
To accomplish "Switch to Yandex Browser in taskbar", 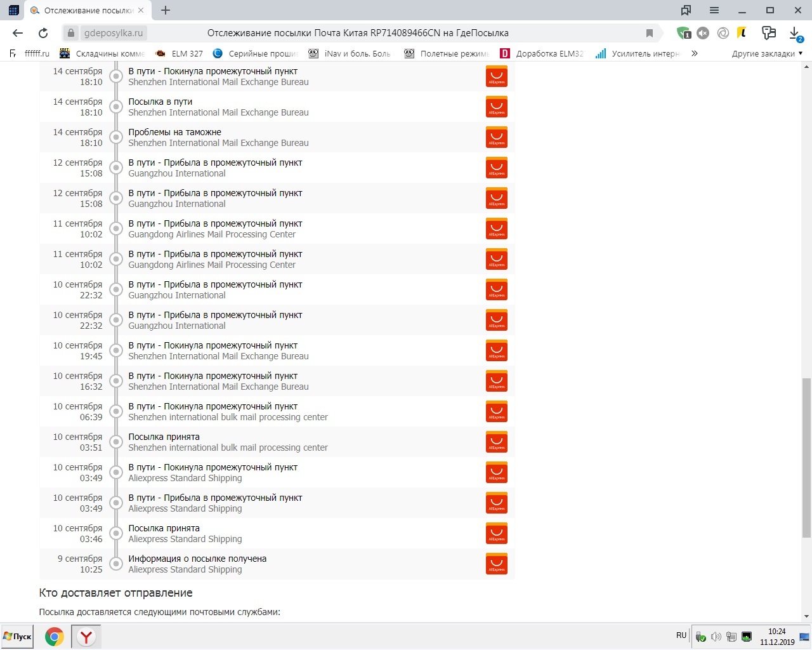I will (86, 637).
